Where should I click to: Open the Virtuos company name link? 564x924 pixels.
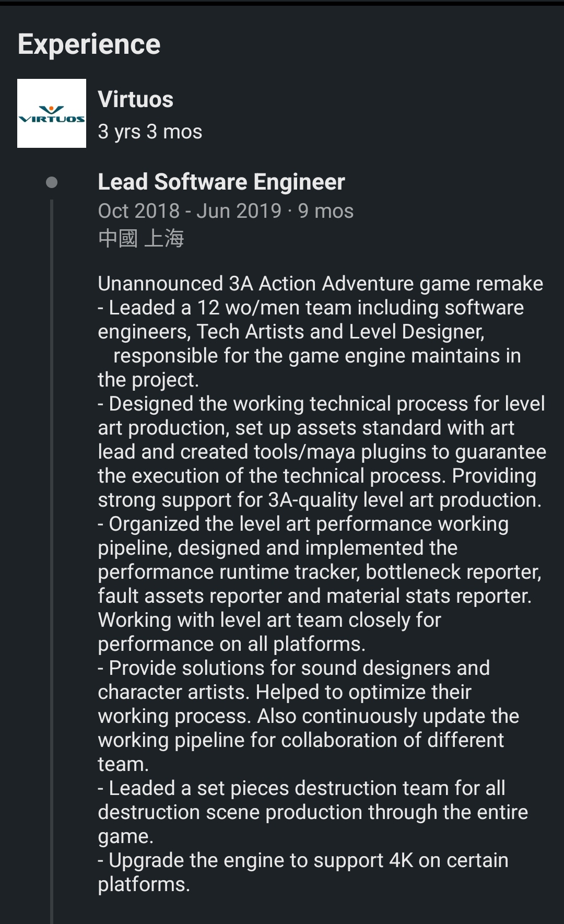(x=136, y=99)
